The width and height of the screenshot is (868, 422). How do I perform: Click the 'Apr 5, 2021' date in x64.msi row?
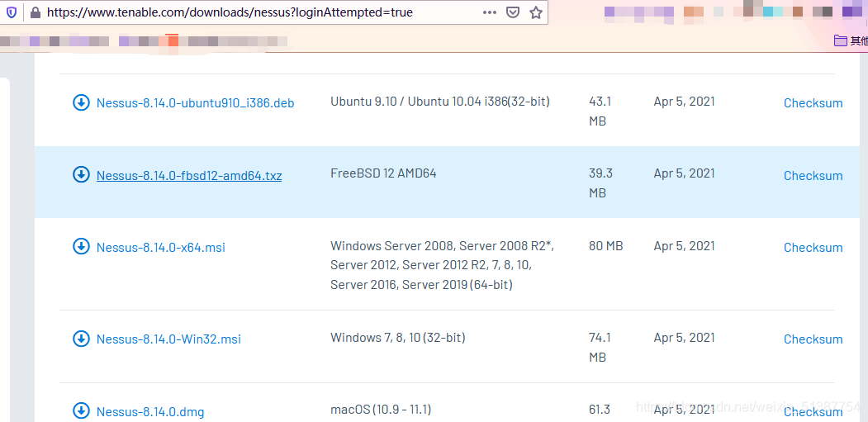tap(684, 246)
